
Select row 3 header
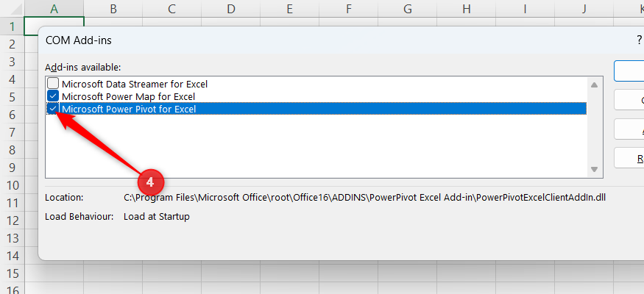coord(12,62)
